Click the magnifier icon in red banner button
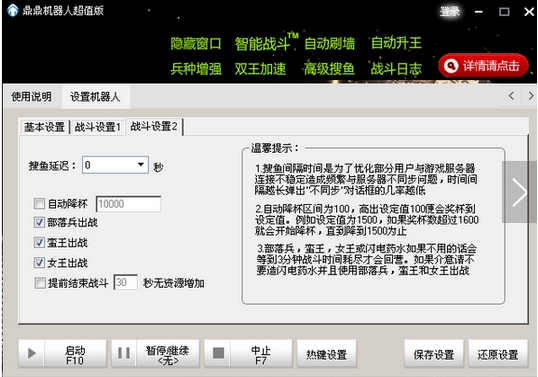Viewport: 538px width, 377px height. point(451,66)
